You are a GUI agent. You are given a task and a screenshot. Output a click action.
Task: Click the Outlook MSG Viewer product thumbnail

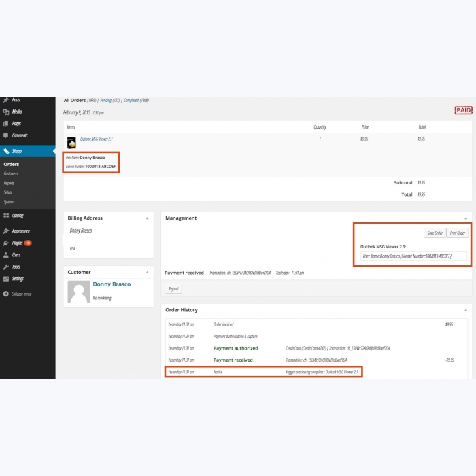tap(71, 142)
